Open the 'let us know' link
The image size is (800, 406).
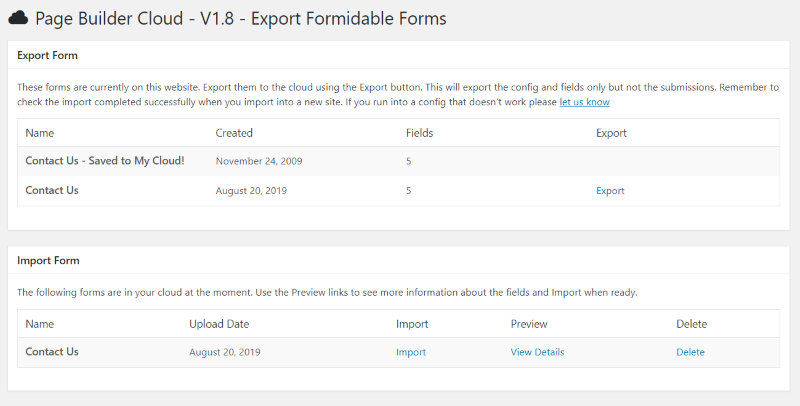pyautogui.click(x=584, y=102)
